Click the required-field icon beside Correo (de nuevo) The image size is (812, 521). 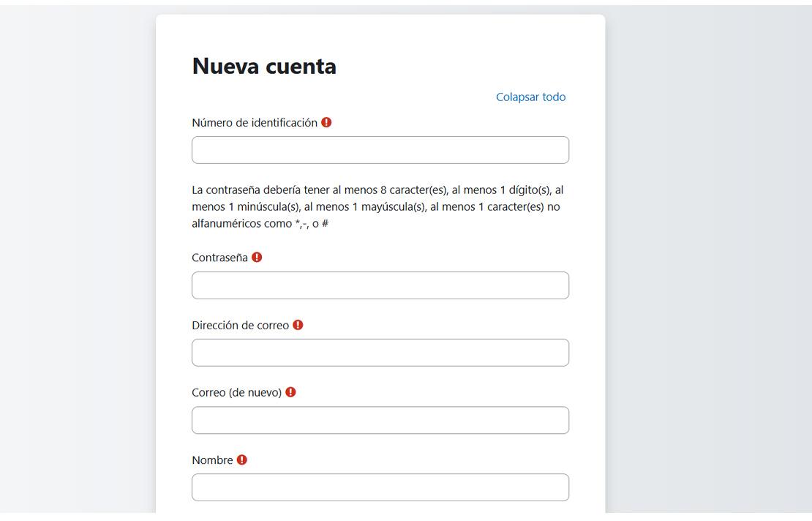(x=290, y=392)
